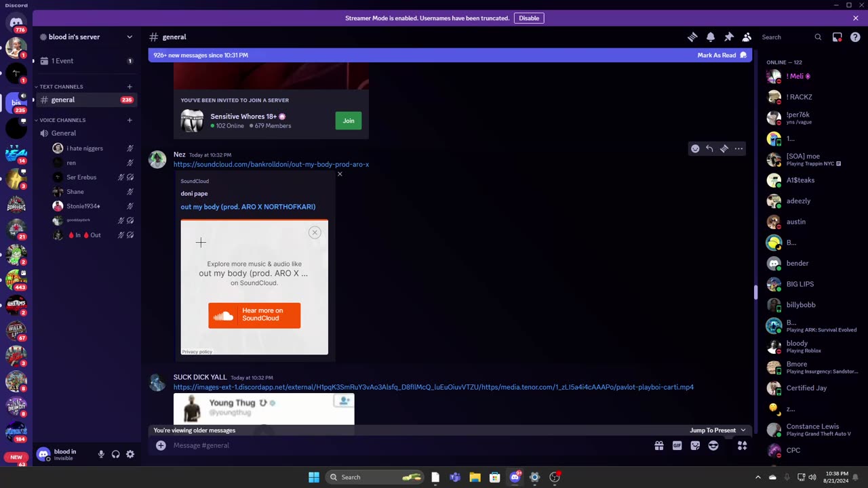Close the SoundCloud explore overlay
The width and height of the screenshot is (868, 488).
[x=315, y=232]
